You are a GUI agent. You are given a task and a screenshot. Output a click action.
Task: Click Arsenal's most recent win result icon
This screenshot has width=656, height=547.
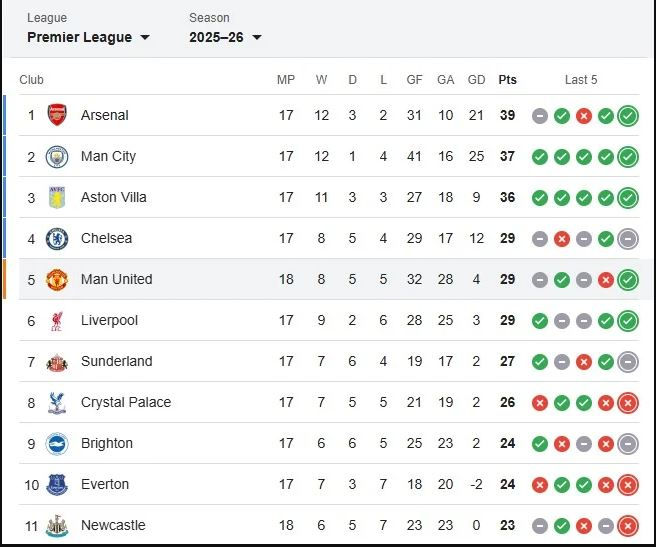click(628, 115)
